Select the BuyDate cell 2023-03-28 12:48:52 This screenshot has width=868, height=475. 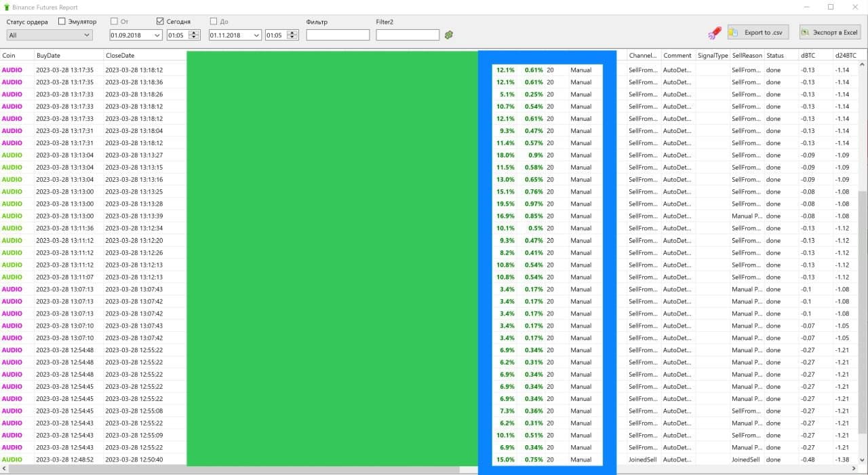coord(65,460)
